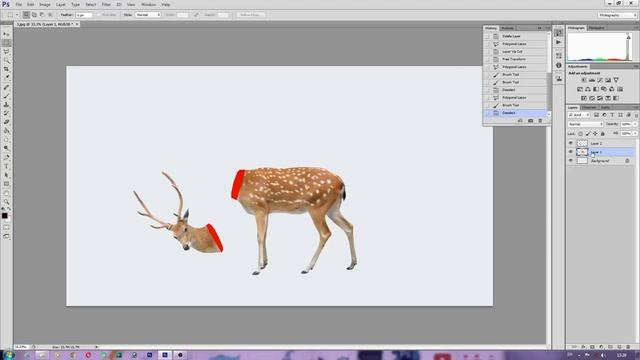Select the Healing Brush tool
The image size is (640, 360).
6,87
